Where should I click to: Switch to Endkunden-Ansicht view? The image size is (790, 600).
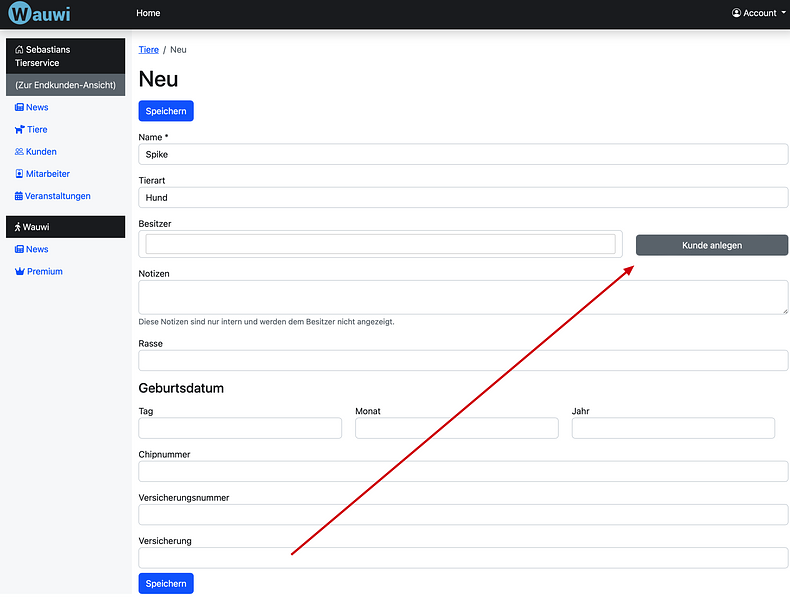point(65,85)
